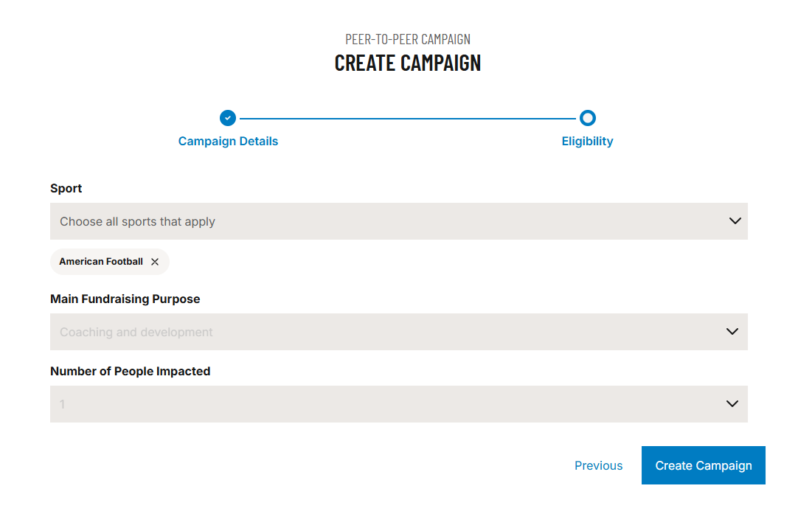
Task: Select the American Football chip label
Action: tap(101, 262)
